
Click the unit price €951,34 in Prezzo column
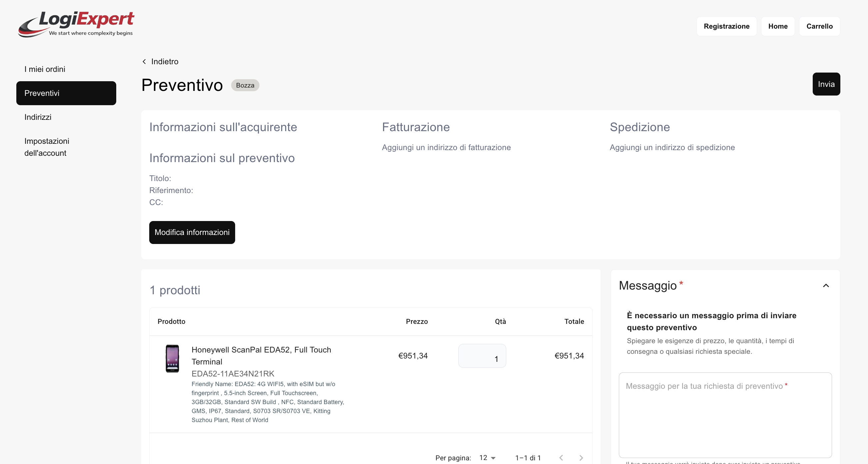[x=413, y=356]
